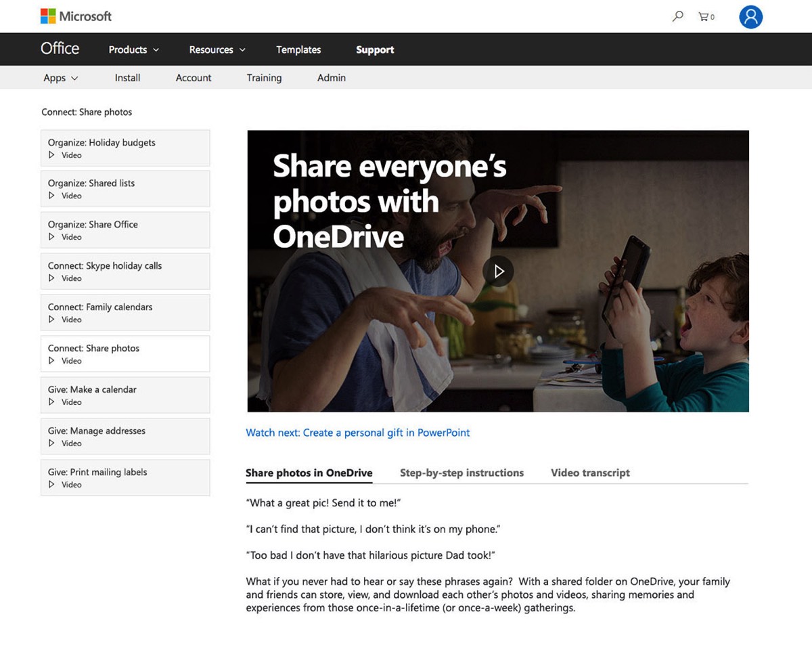Screen dimensions: 812x650
Task: Switch to Share photos in OneDrive tab
Action: coord(309,473)
